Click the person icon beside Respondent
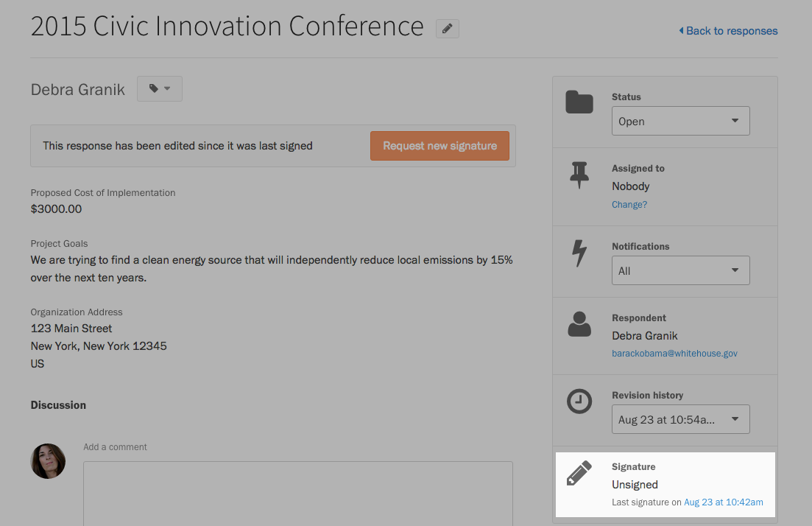Image resolution: width=812 pixels, height=526 pixels. pos(579,324)
